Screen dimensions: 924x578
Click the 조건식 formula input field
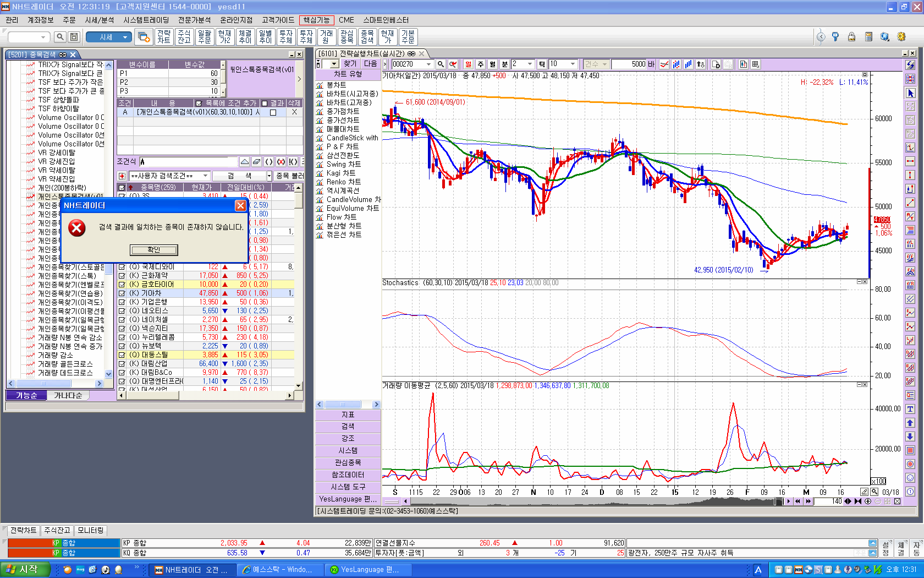188,162
